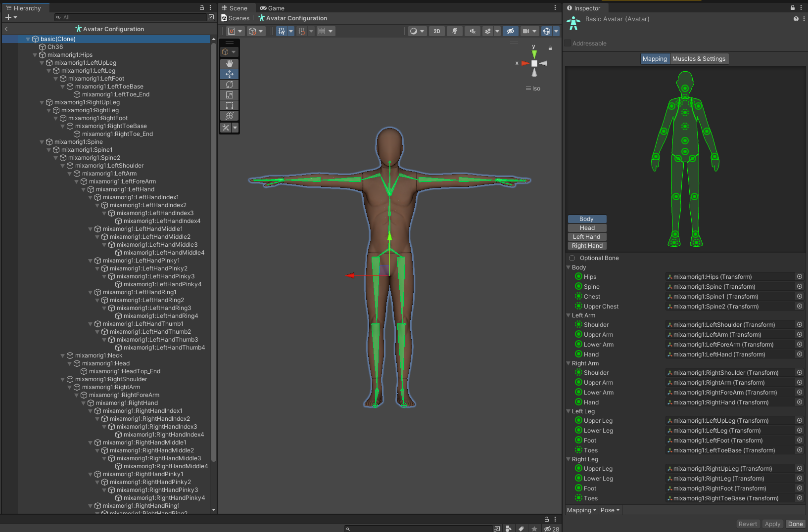The image size is (808, 532).
Task: Toggle scene visibility (crossed eye) button
Action: tap(510, 31)
